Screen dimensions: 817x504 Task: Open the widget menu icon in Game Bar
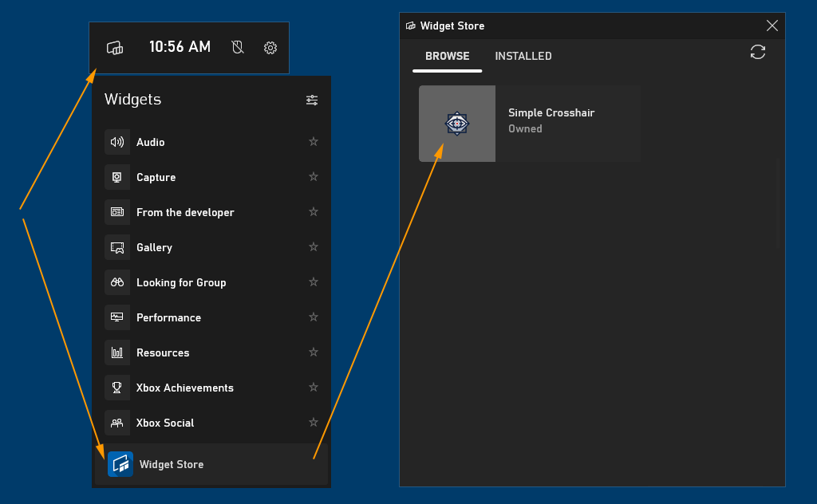[x=115, y=48]
